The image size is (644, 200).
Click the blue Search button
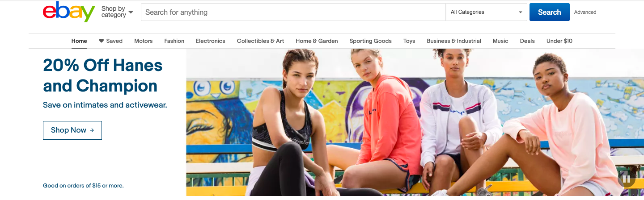pos(549,12)
